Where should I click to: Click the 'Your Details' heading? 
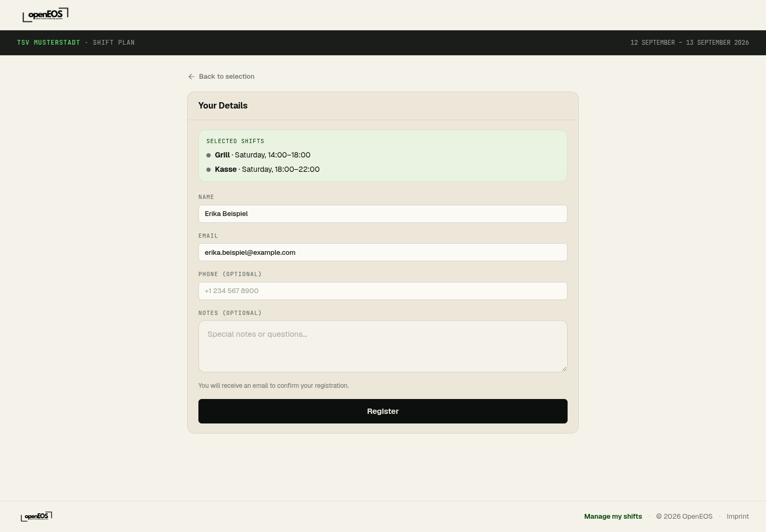(x=223, y=105)
